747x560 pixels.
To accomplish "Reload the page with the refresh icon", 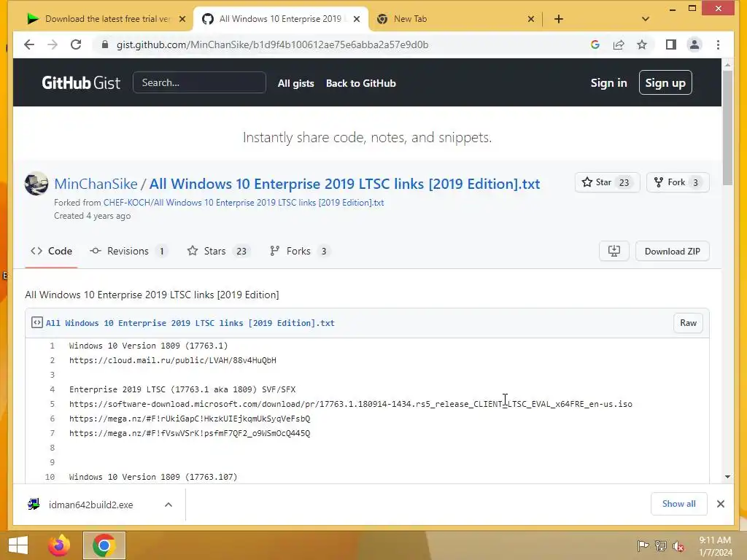I will (x=76, y=44).
